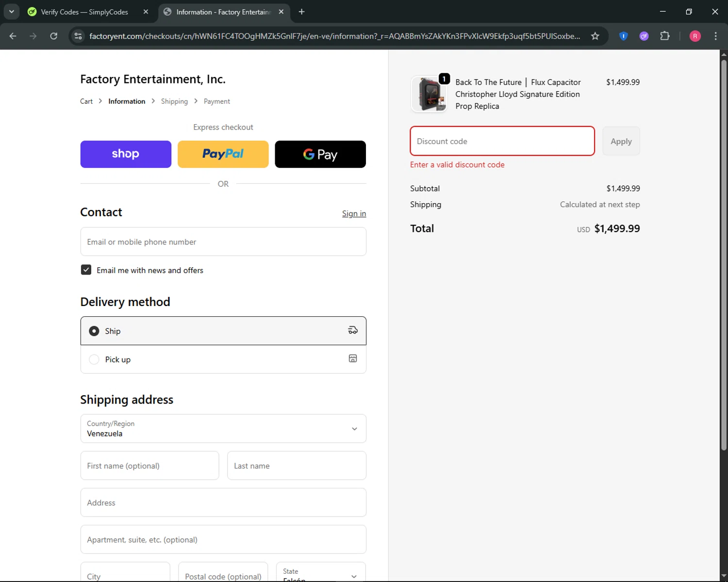Click the scrollbar down arrow
The image size is (728, 582).
click(724, 576)
